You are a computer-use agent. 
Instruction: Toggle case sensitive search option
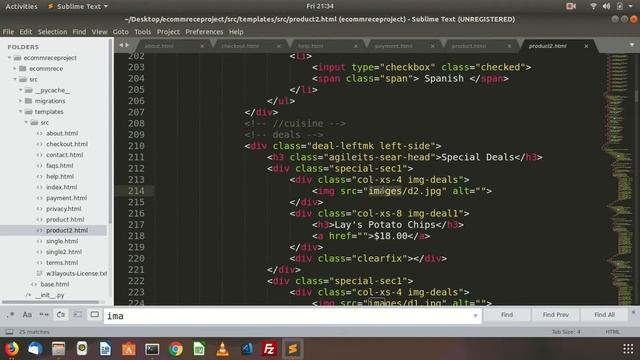pyautogui.click(x=27, y=315)
